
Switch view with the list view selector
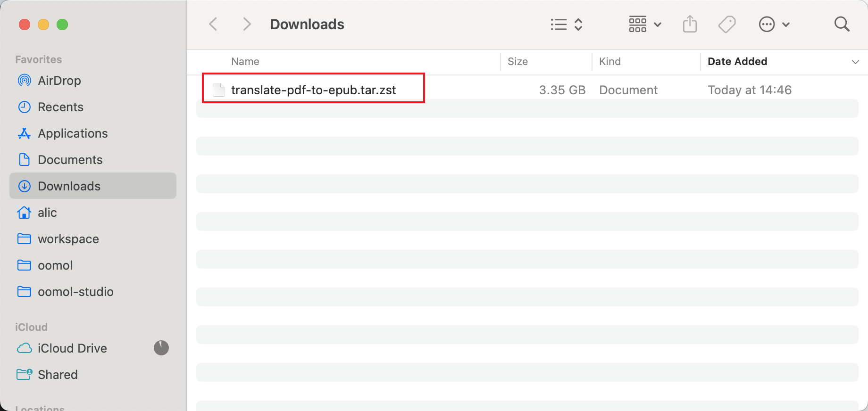[x=567, y=24]
